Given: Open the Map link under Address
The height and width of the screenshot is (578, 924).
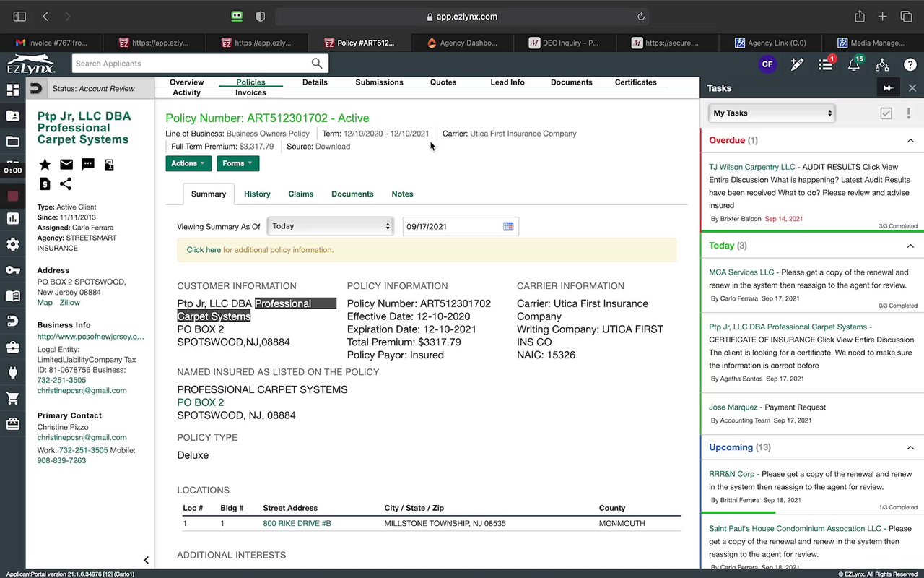Looking at the screenshot, I should tap(45, 303).
